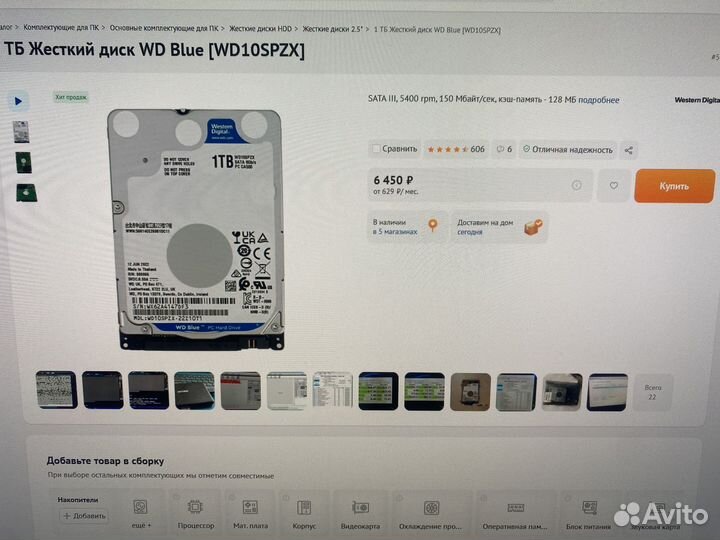Viewport: 720px width, 540px height.
Task: Click the Отличная надежность badge
Action: click(x=568, y=150)
